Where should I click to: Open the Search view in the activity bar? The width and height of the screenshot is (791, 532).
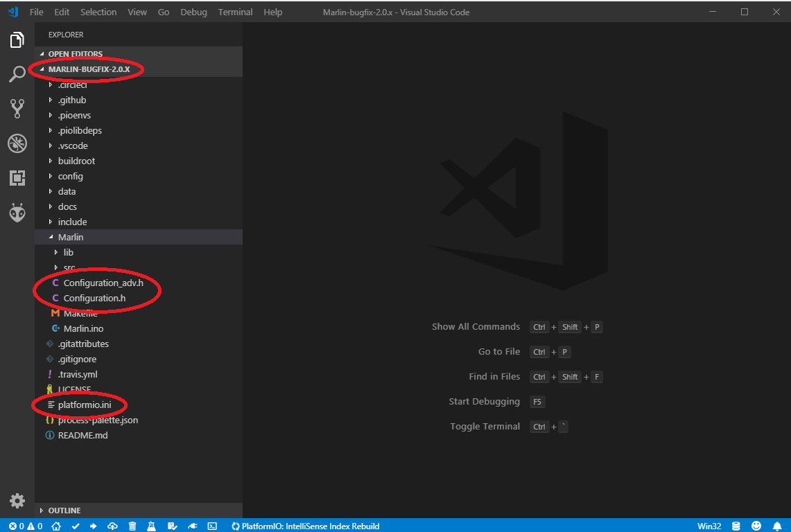coord(17,74)
